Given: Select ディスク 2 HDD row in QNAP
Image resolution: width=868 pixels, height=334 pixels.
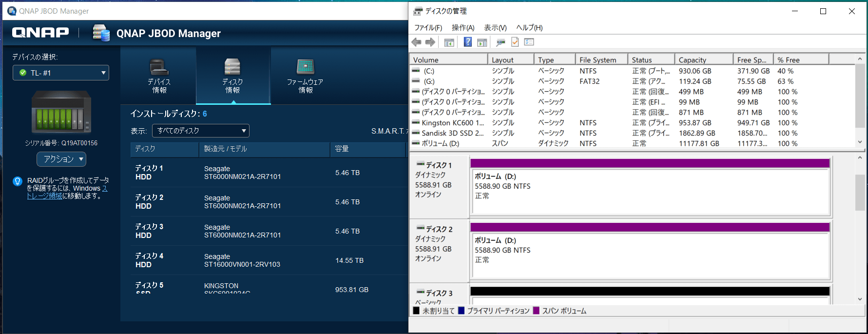Looking at the screenshot, I should tap(268, 202).
